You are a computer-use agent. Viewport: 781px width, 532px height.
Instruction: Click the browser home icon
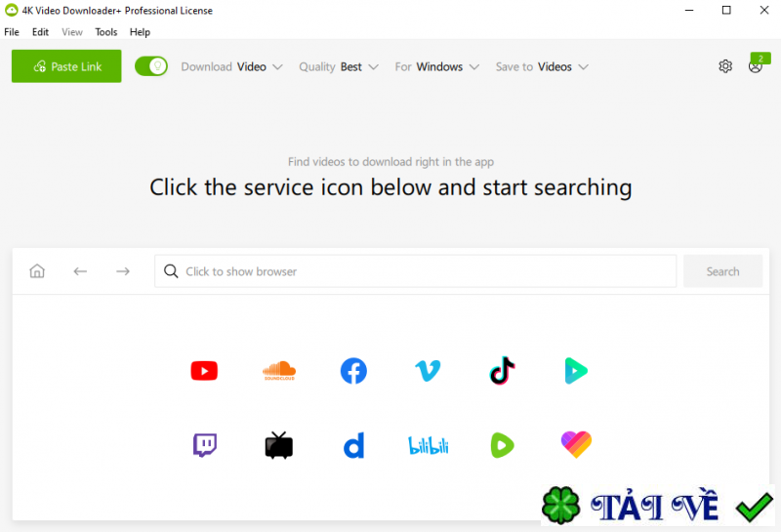[x=37, y=271]
